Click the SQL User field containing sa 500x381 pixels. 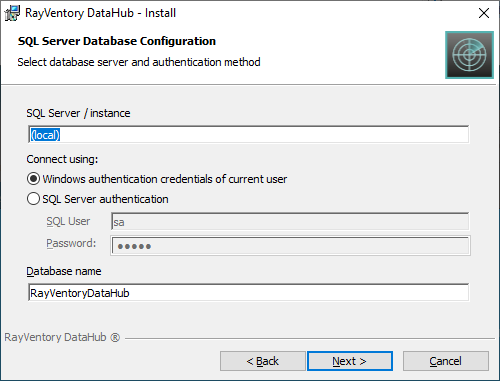(290, 222)
